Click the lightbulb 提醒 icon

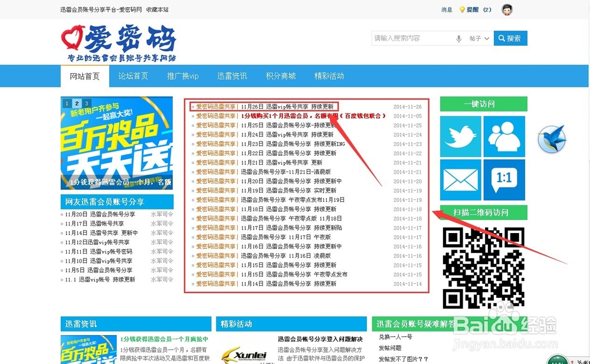pyautogui.click(x=462, y=10)
